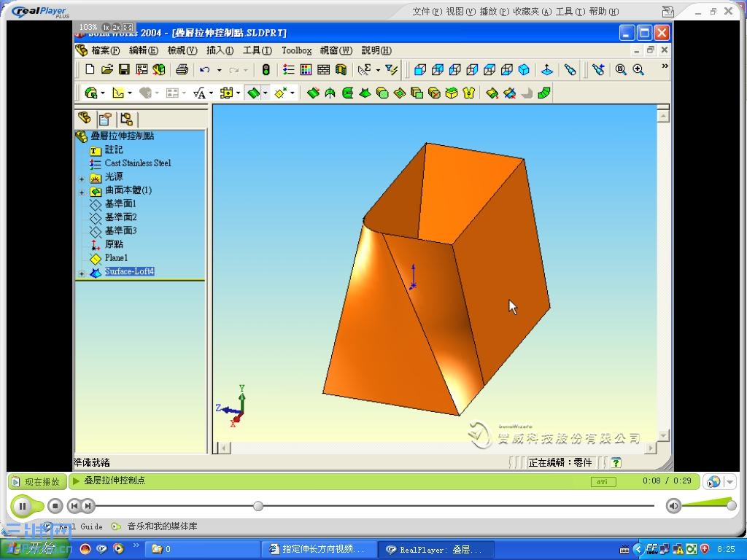
Task: Click the green surface icon at the toolbar's end
Action: pos(544,93)
